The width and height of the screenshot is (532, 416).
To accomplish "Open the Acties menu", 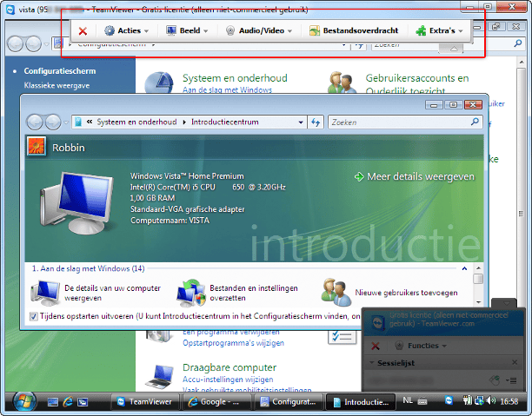I will point(127,31).
